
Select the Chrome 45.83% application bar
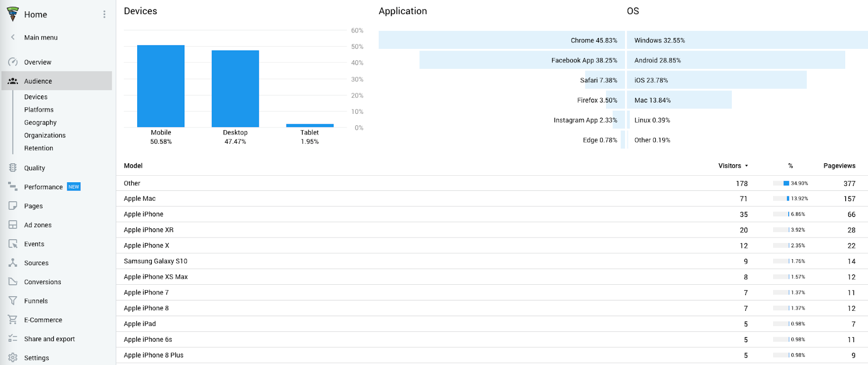tap(502, 40)
